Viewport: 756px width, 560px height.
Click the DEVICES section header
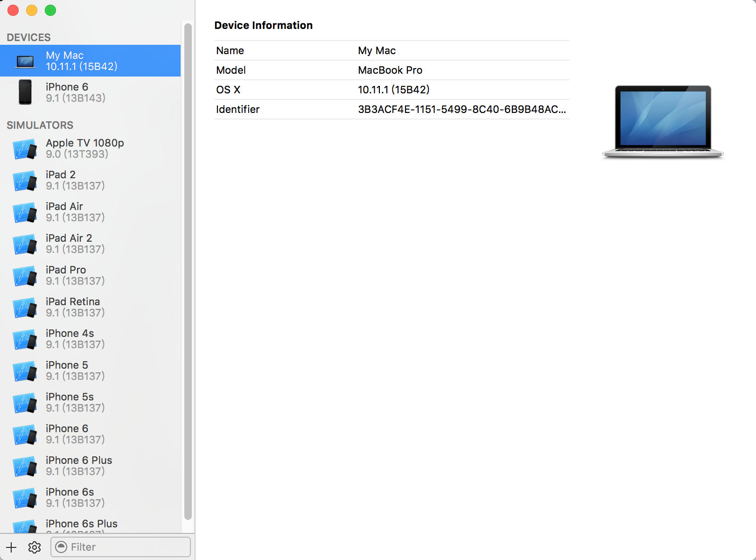[28, 37]
